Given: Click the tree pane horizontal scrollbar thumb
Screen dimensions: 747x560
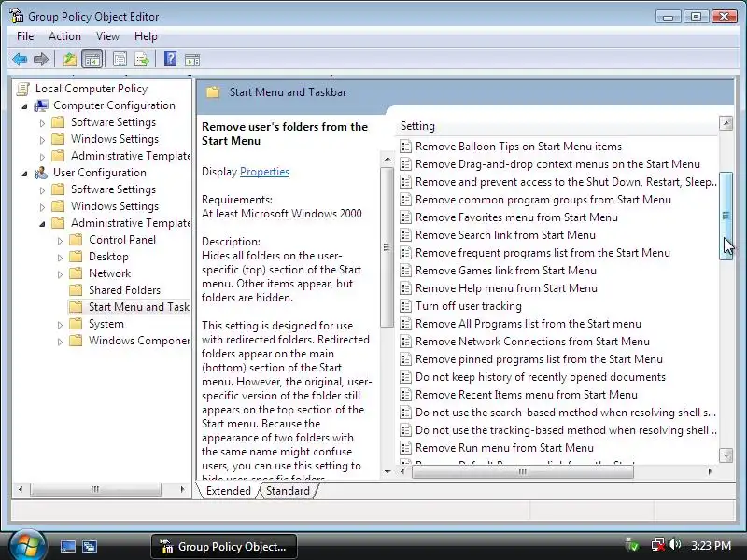Looking at the screenshot, I should (x=95, y=489).
